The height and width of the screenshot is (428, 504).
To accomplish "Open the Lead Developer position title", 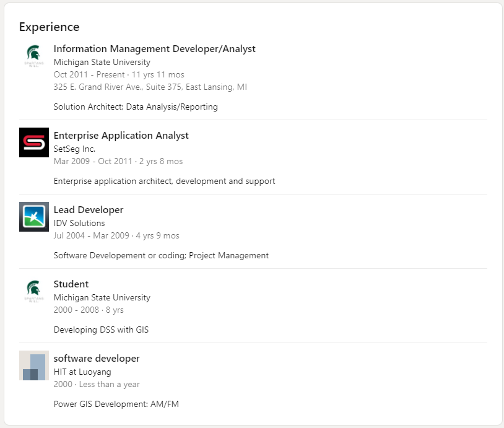I will [x=89, y=210].
